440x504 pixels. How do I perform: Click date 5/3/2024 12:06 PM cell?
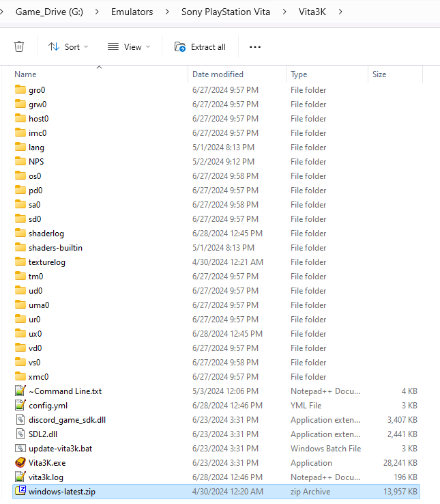coord(227,391)
